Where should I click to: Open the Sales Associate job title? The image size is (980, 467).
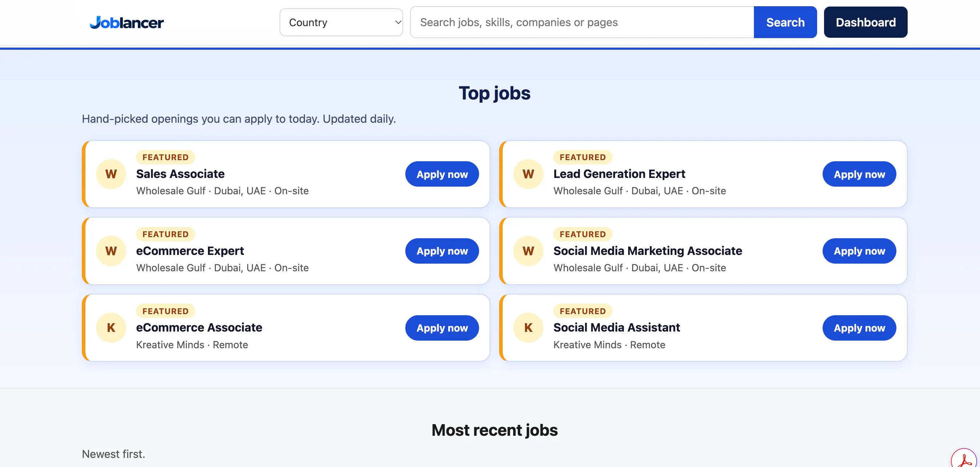click(x=180, y=174)
